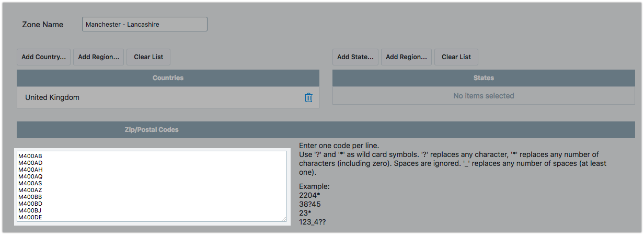Delete United Kingdom using the trash icon
Image resolution: width=644 pixels, height=235 pixels.
(308, 97)
